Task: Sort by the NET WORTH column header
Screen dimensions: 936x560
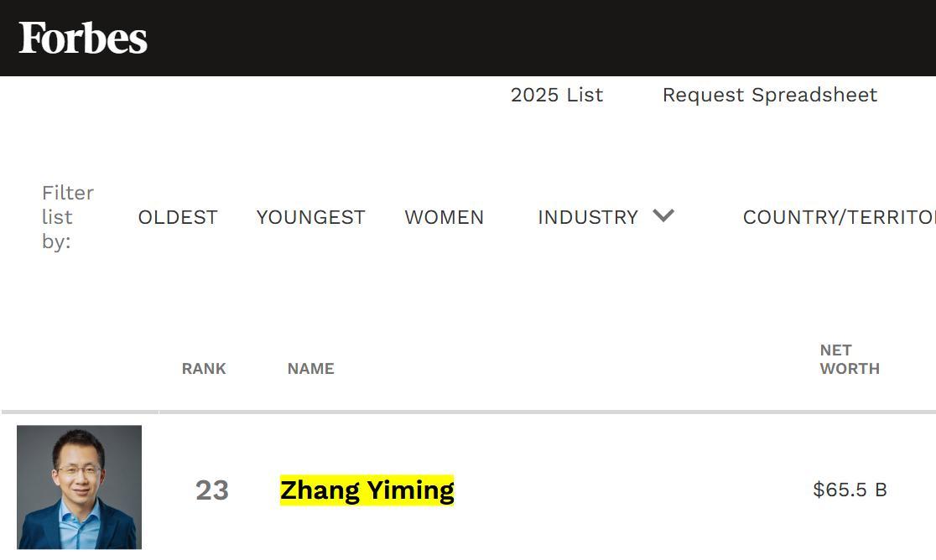Action: point(849,359)
